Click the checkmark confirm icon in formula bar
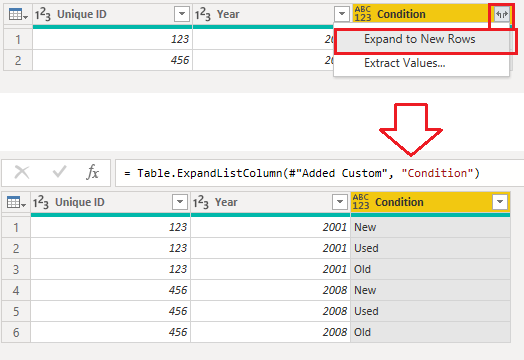Viewport: 524px width, 360px height. point(59,172)
